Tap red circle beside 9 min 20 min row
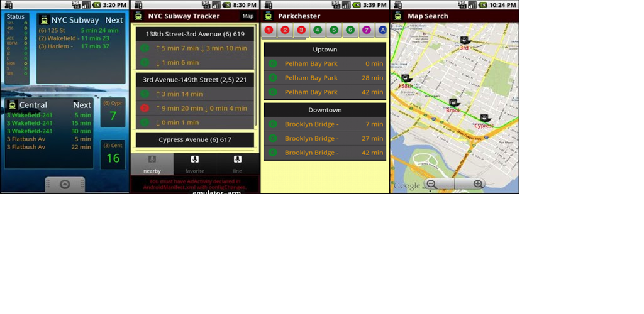Viewport: 644px width, 314px height. pos(144,108)
